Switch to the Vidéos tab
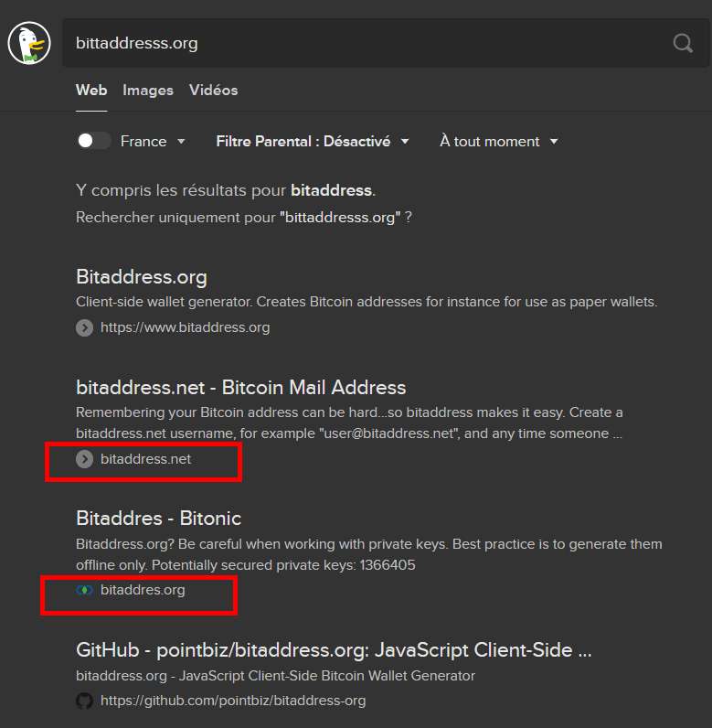 213,90
